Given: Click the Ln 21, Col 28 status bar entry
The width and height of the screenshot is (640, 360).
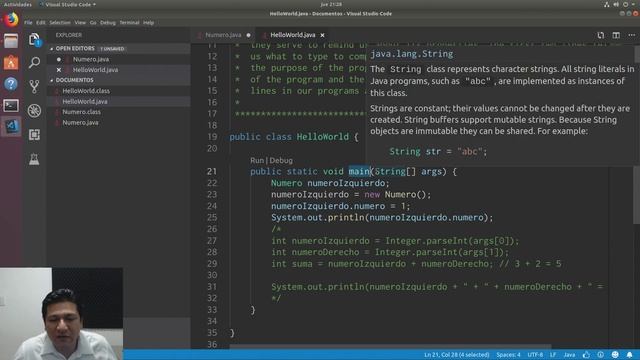Looking at the screenshot, I should [456, 355].
